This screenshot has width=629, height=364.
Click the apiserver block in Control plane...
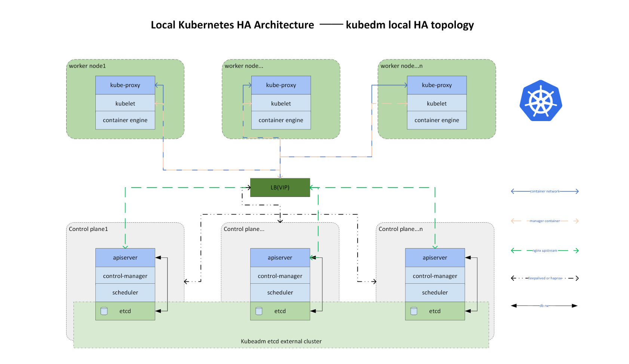[280, 257]
